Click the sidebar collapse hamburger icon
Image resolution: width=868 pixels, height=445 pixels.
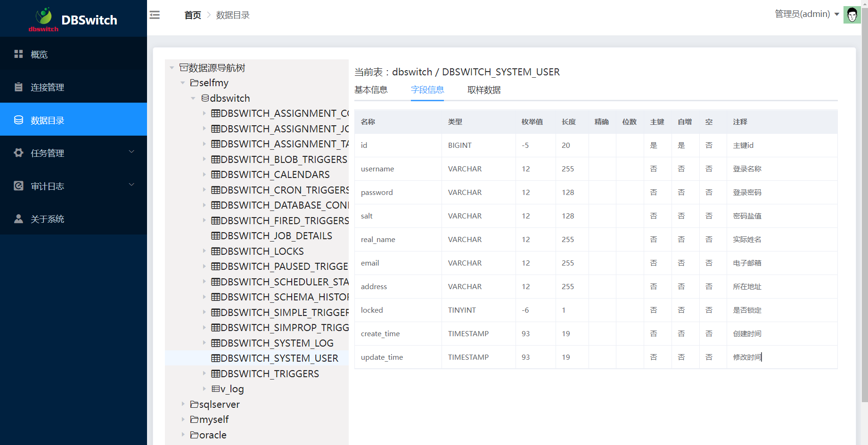click(x=155, y=15)
